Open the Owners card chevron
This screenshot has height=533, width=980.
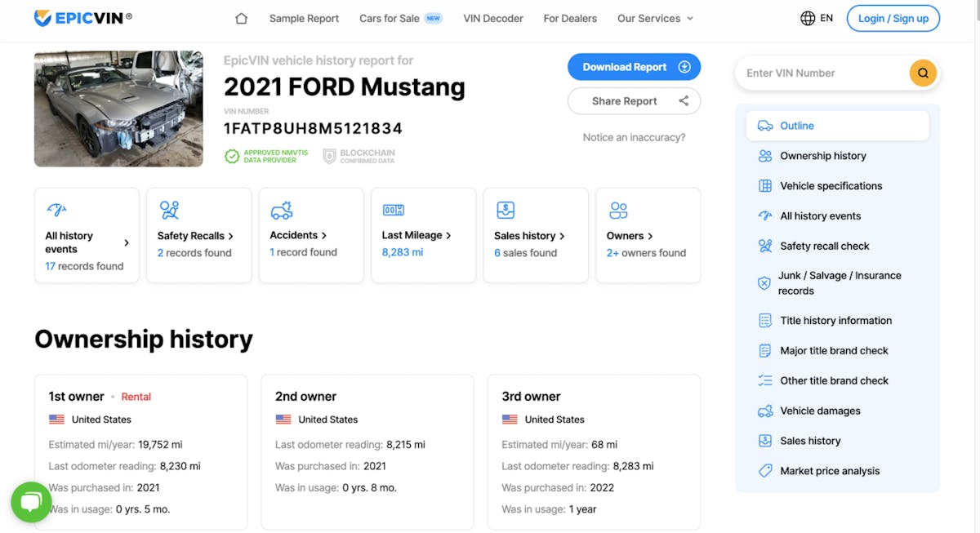point(650,236)
